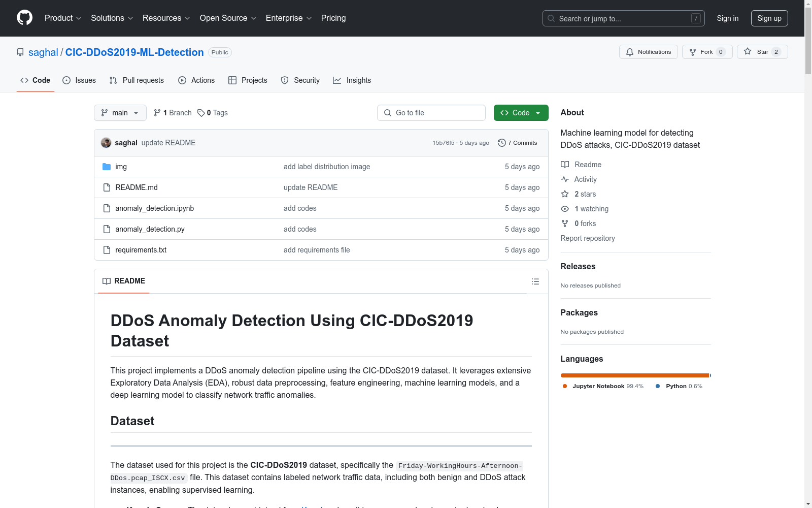Expand the Enterprise menu
The height and width of the screenshot is (508, 812).
point(289,18)
